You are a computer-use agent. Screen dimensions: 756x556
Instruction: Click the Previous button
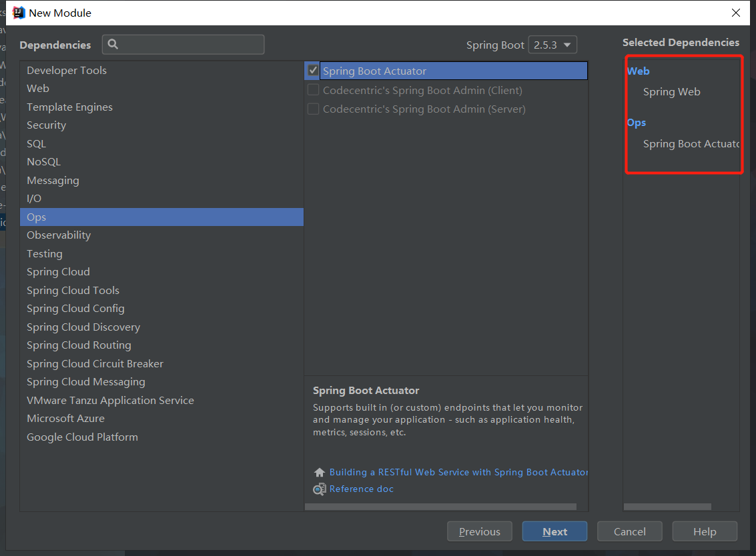point(479,531)
